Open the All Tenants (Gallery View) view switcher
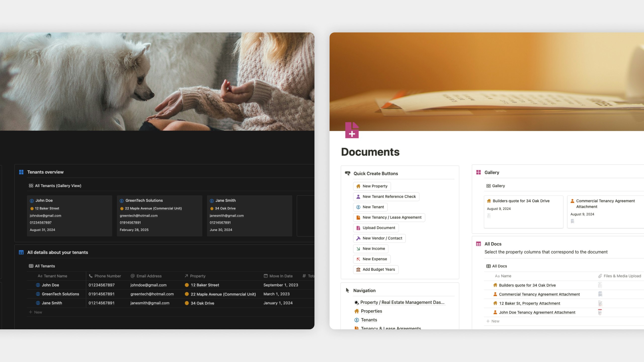The width and height of the screenshot is (644, 362). coord(55,186)
